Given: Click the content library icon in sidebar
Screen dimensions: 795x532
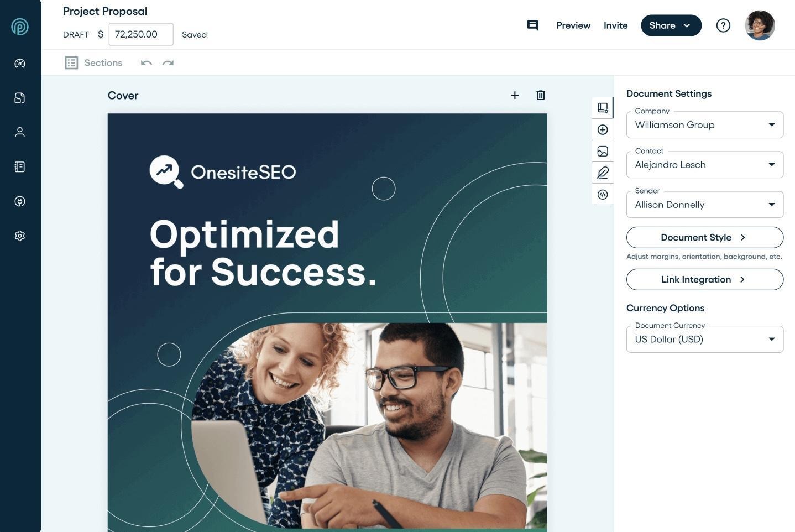Looking at the screenshot, I should (x=20, y=167).
